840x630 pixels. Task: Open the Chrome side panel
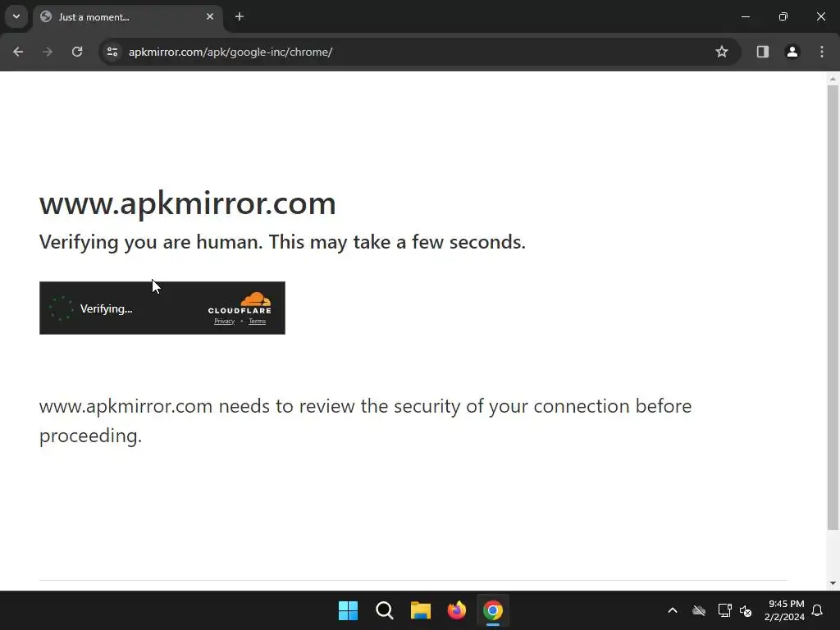[x=762, y=52]
